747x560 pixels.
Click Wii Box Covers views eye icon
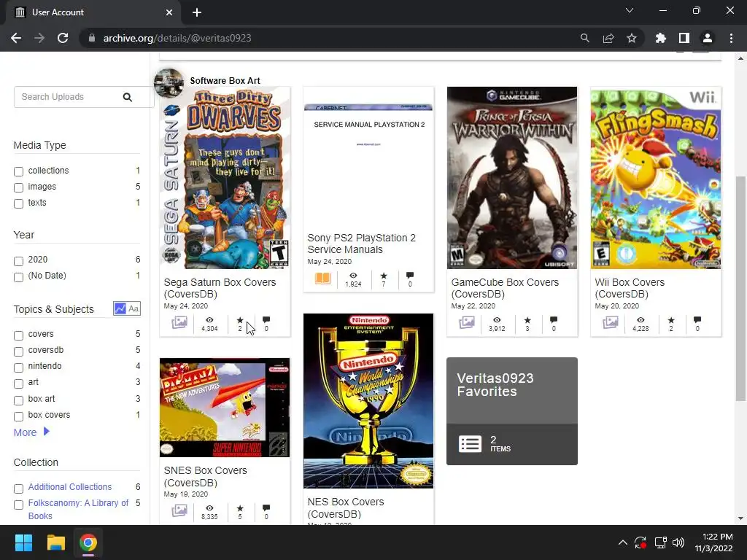[640, 320]
